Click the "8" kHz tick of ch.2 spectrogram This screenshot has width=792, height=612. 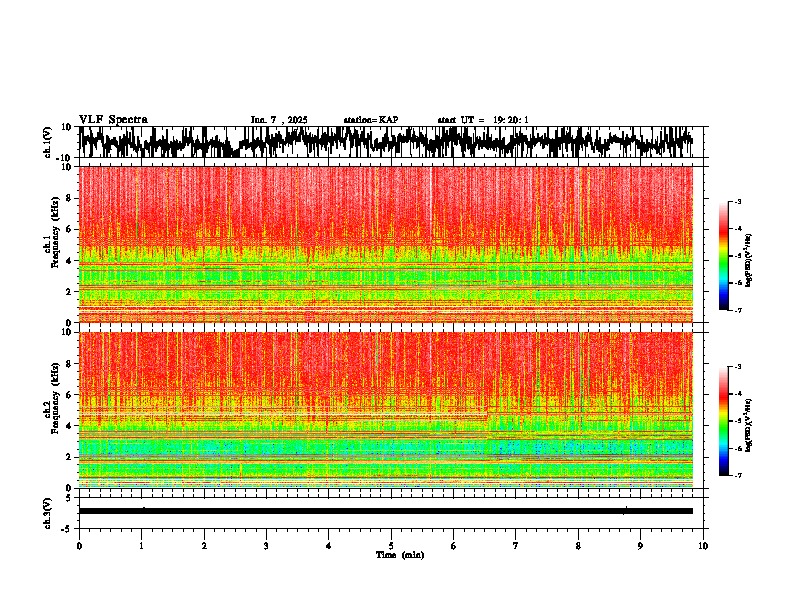point(70,364)
